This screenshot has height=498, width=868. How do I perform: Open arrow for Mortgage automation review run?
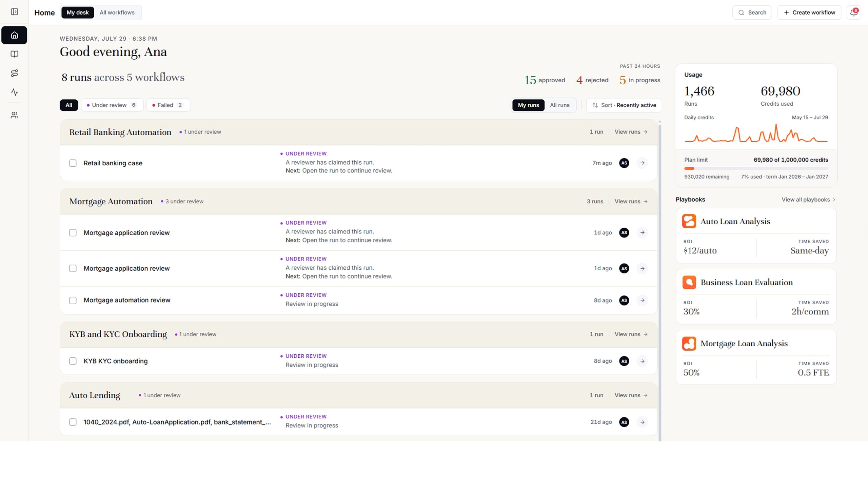coord(643,300)
